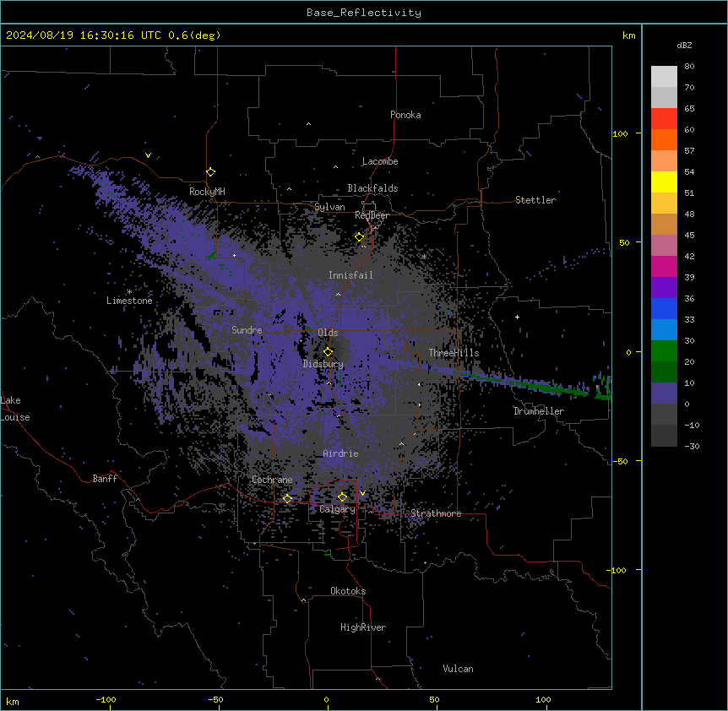The image size is (728, 711).
Task: Select the purple 36-39 dBZ legend swatch
Action: (664, 288)
